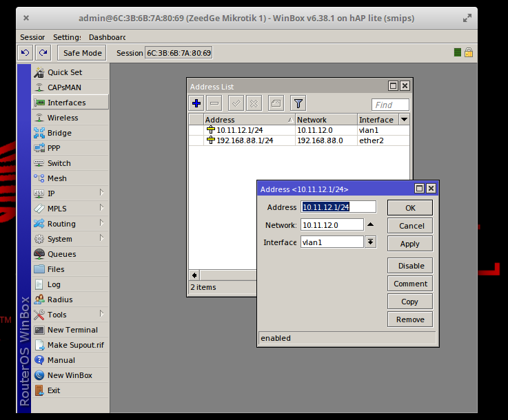Enable address with checkmark icon
Screen dimensions: 508x420
click(236, 103)
